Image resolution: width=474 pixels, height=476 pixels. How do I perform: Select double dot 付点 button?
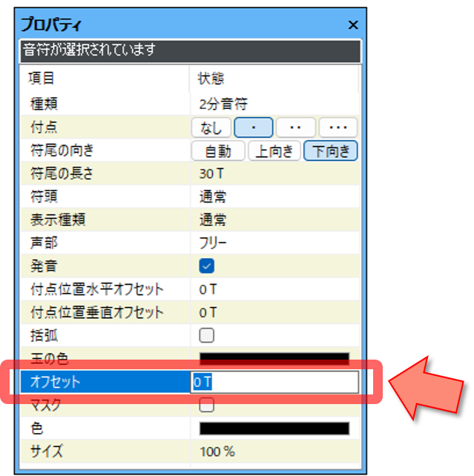[296, 128]
